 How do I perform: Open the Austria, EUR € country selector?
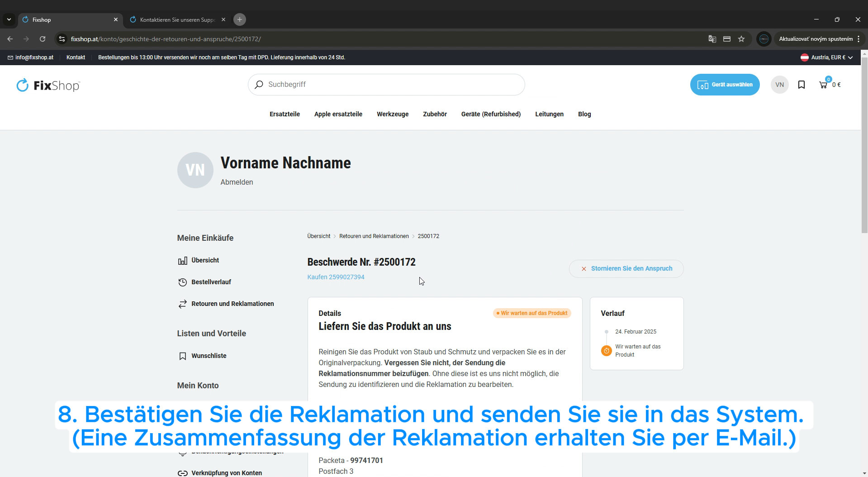click(826, 57)
